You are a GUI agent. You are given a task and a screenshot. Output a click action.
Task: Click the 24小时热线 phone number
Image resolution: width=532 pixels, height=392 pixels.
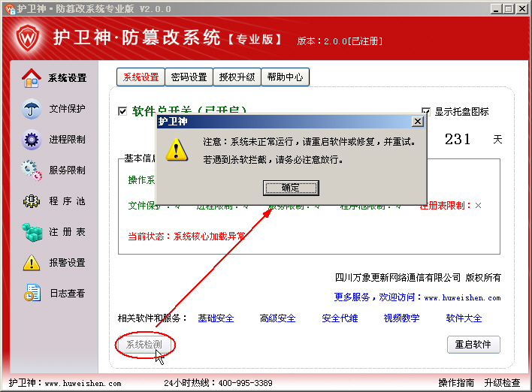(245, 383)
